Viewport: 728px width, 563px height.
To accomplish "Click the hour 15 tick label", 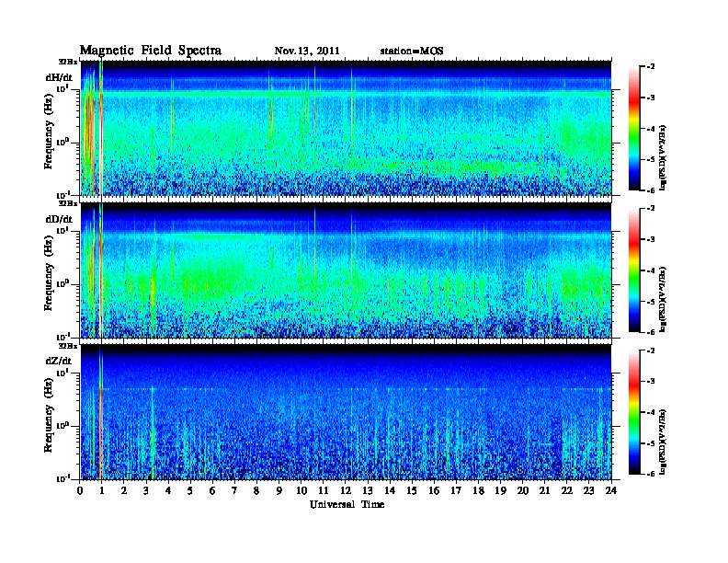I will [x=412, y=490].
